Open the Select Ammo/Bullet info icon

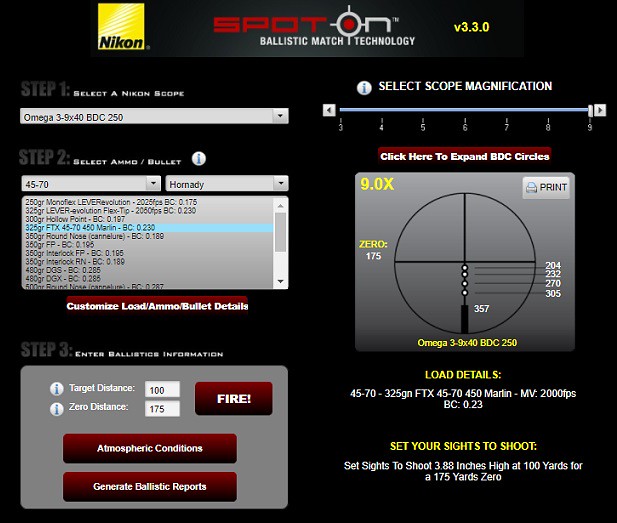click(199, 159)
